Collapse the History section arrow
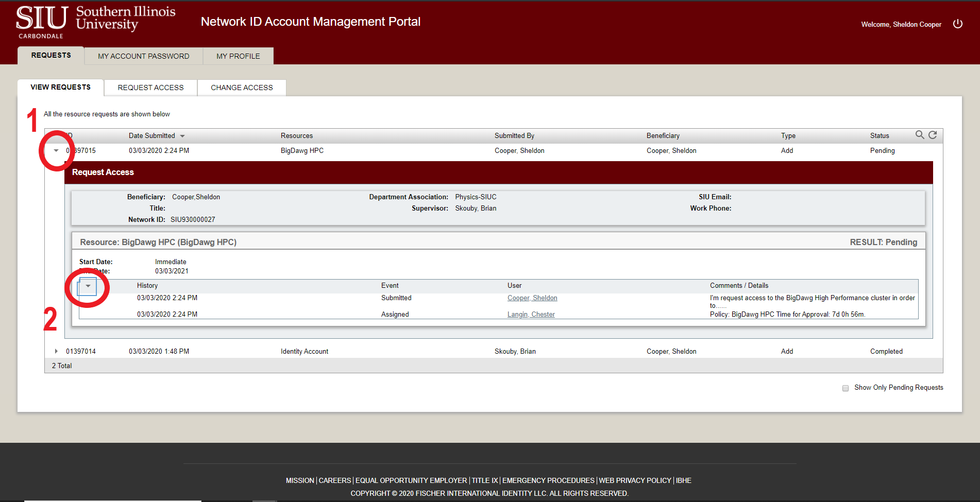 click(x=88, y=286)
